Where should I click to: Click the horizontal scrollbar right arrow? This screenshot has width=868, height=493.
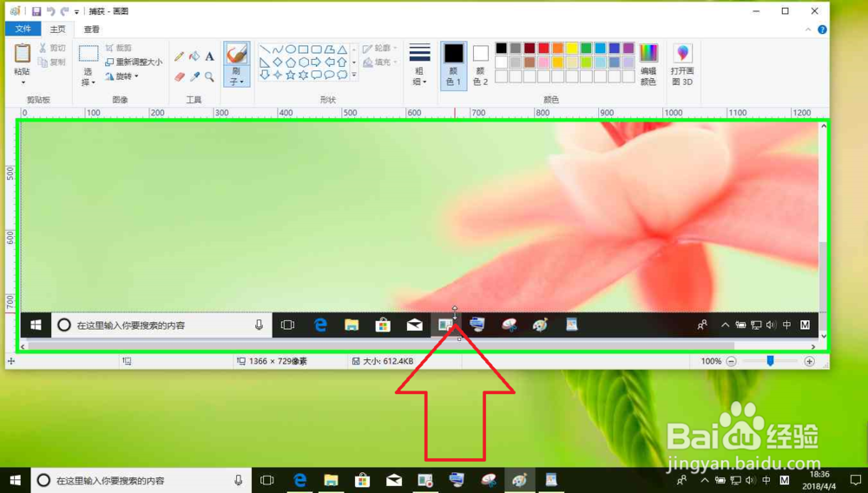click(813, 346)
